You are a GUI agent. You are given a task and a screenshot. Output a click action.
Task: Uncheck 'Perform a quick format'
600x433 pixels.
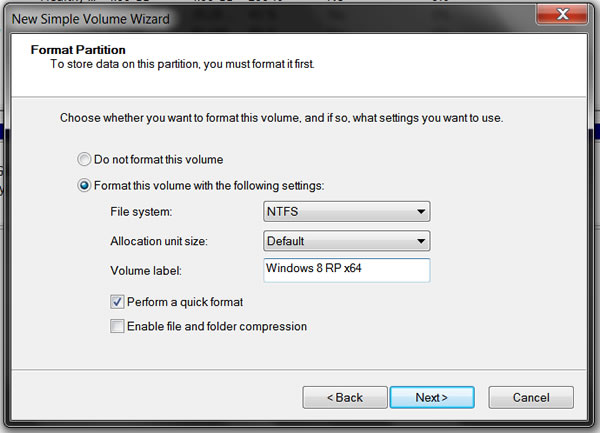[x=118, y=301]
